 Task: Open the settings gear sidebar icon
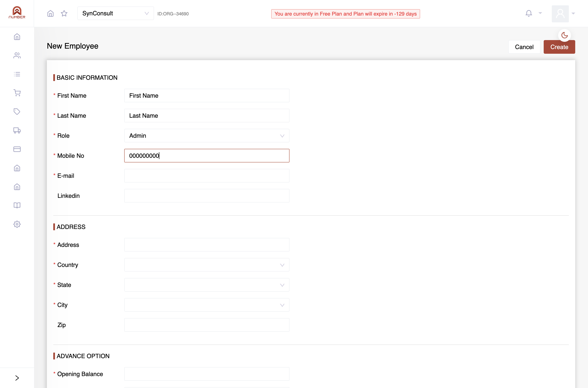coord(17,224)
